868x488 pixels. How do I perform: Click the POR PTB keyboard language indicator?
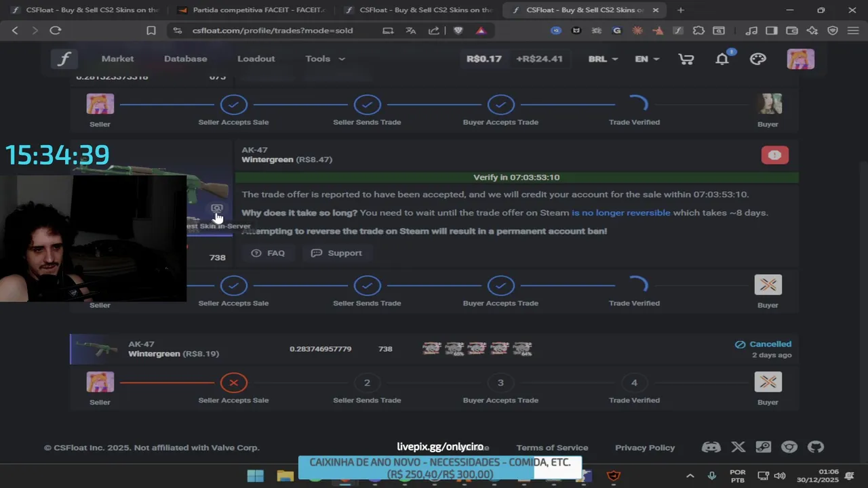[x=737, y=476]
